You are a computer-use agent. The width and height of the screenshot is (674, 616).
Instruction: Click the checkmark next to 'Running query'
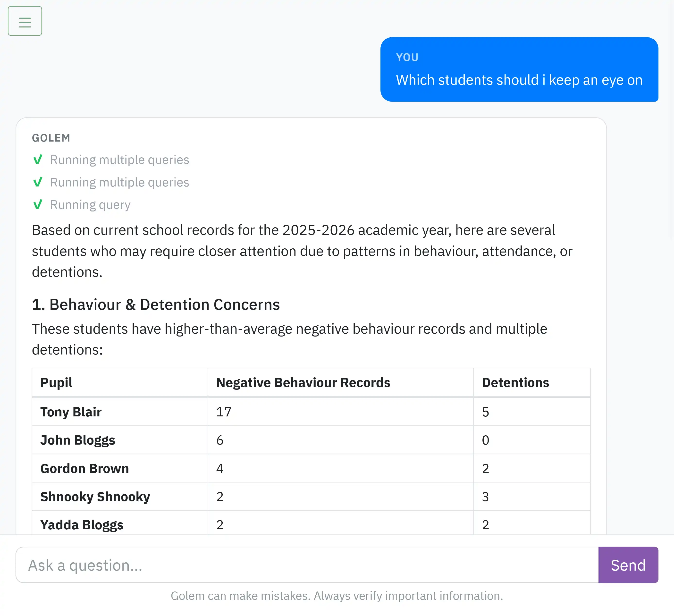[38, 205]
